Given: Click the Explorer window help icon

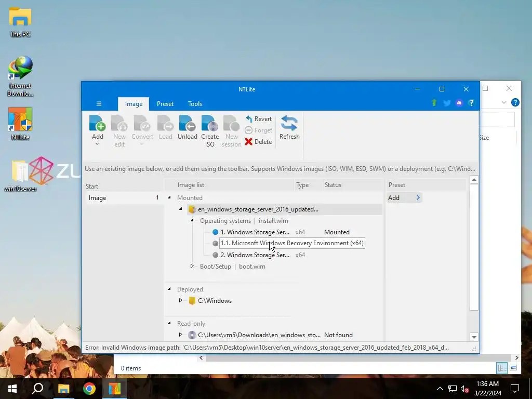Looking at the screenshot, I should pos(515,102).
